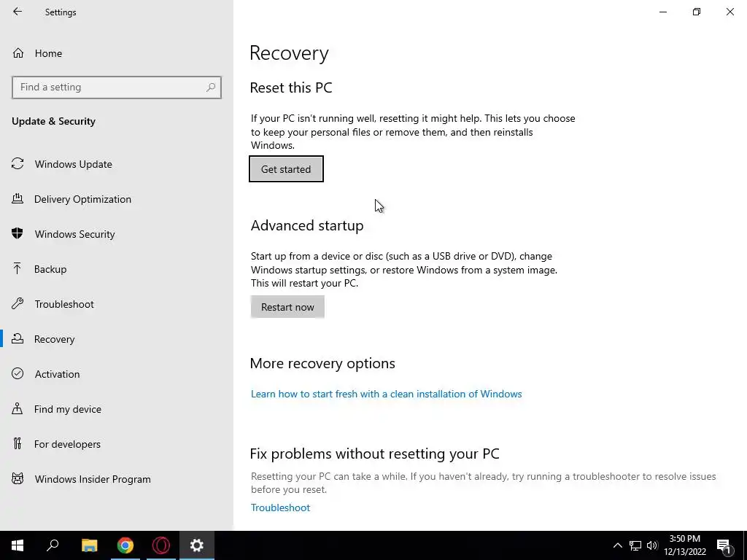Click the More recovery options heading
Screen dimensions: 747x560
(322, 363)
